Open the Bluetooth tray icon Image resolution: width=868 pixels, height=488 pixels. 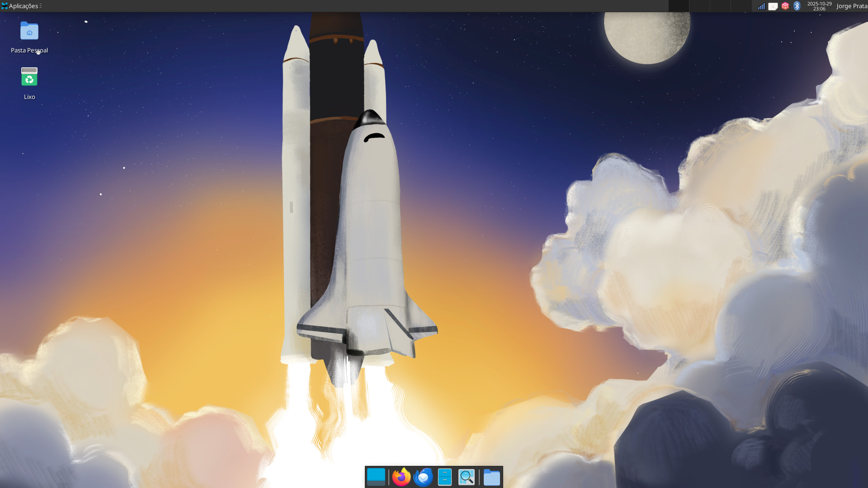797,6
